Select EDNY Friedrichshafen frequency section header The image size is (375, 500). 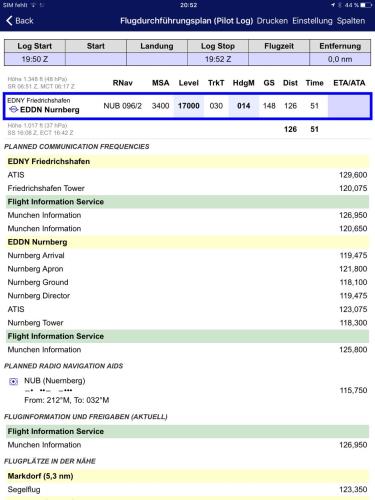(x=187, y=161)
